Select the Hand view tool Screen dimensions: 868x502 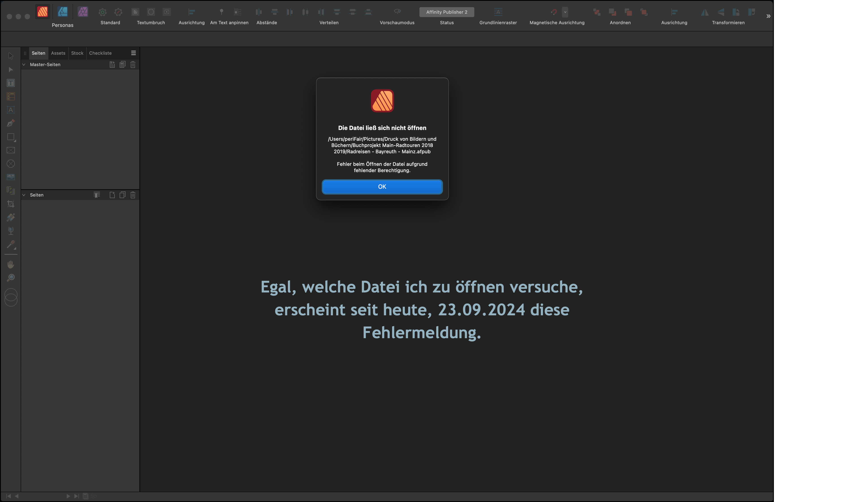(x=11, y=264)
